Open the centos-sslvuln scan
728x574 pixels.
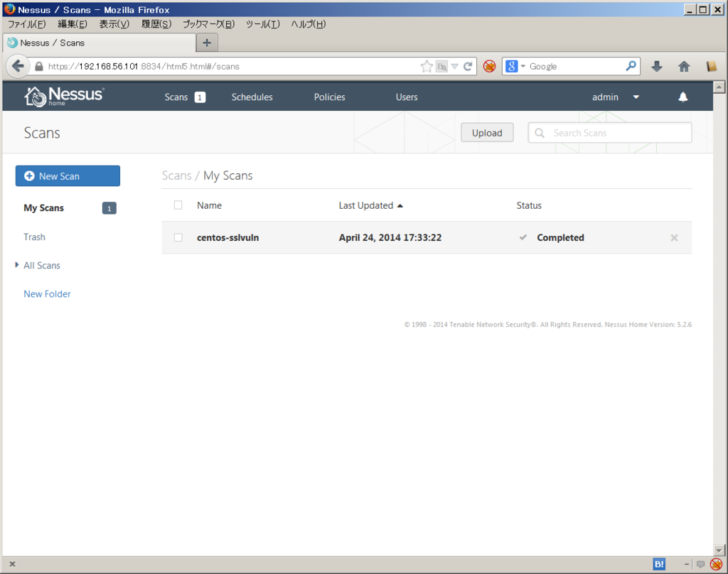(x=228, y=237)
